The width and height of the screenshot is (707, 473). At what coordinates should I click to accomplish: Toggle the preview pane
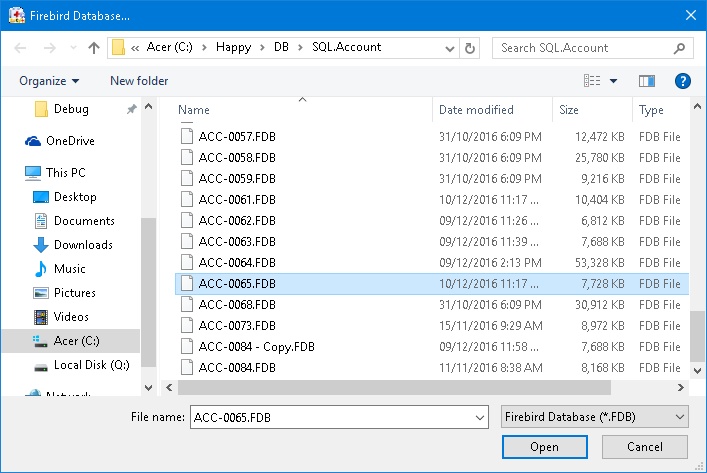pos(647,81)
